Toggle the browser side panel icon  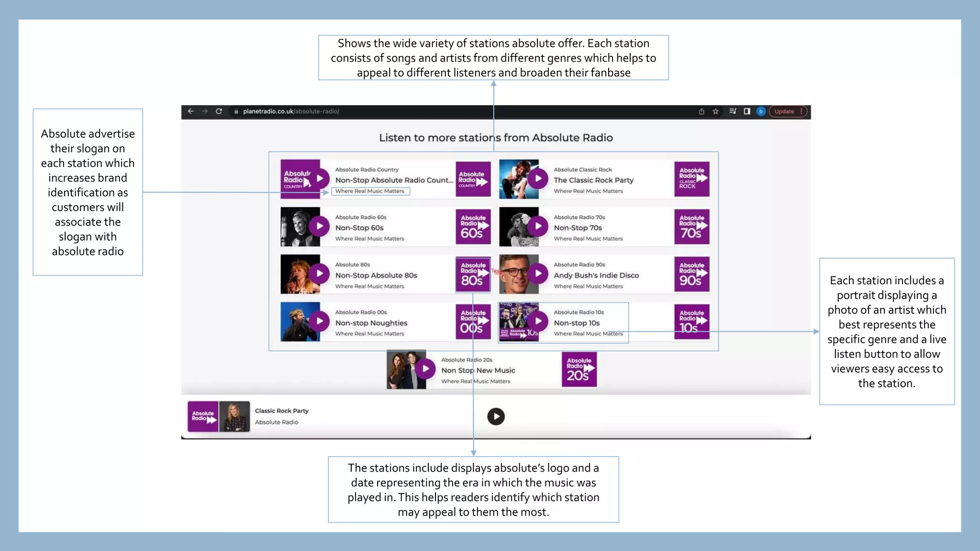746,111
